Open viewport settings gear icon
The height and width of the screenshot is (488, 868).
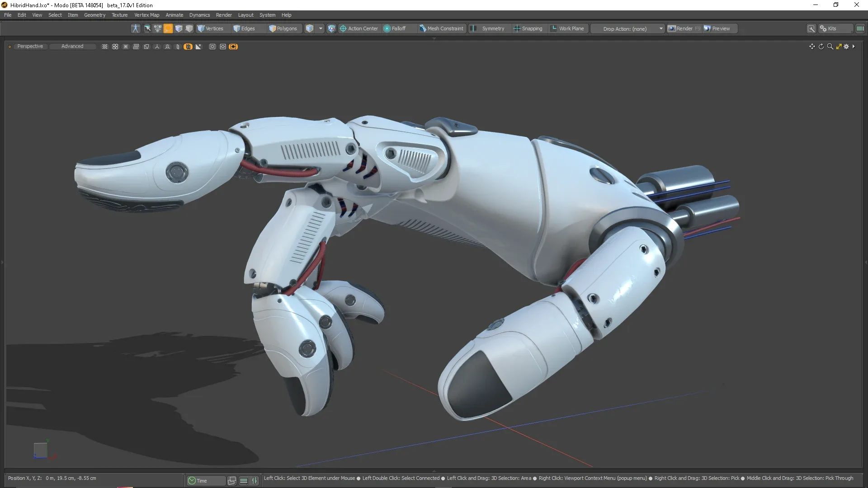[x=846, y=47]
